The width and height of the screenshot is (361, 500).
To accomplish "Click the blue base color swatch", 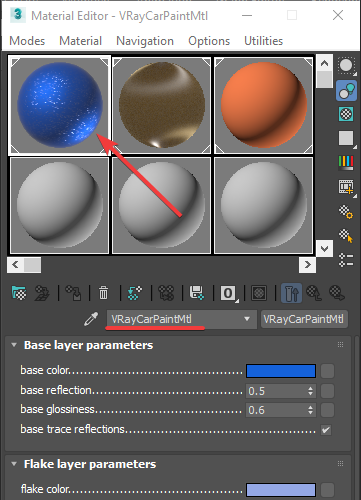I will pos(281,371).
